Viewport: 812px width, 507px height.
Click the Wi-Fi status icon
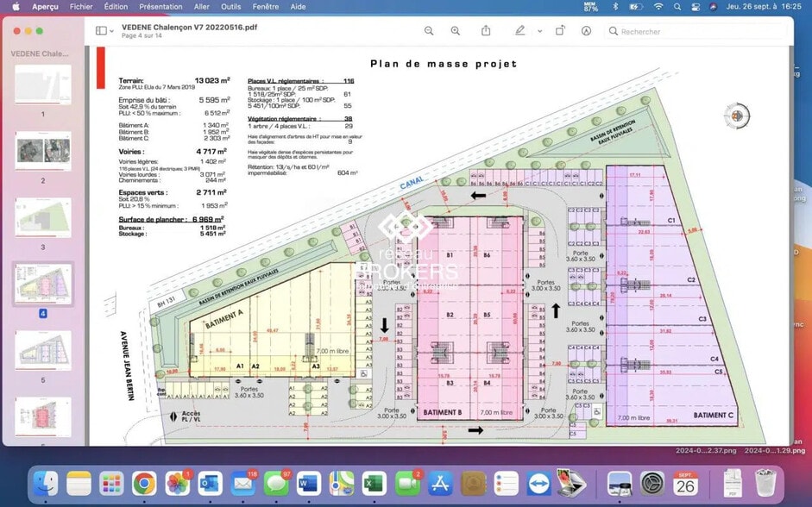tap(658, 6)
